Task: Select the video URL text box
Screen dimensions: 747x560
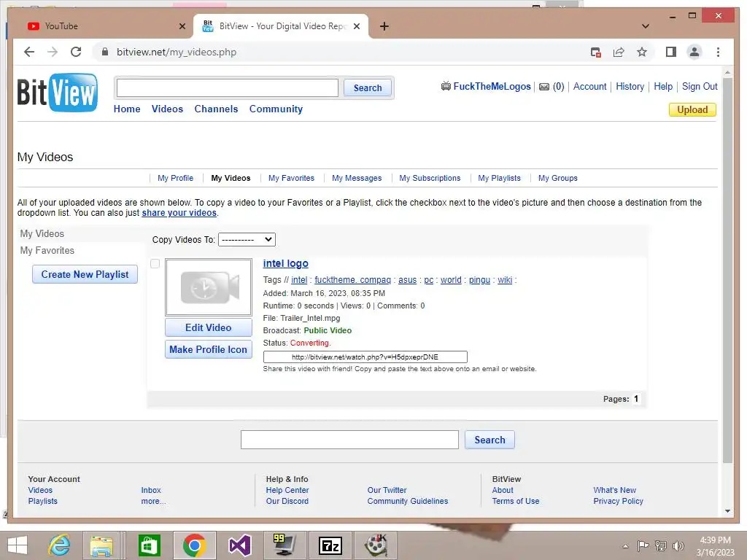Action: (x=365, y=357)
